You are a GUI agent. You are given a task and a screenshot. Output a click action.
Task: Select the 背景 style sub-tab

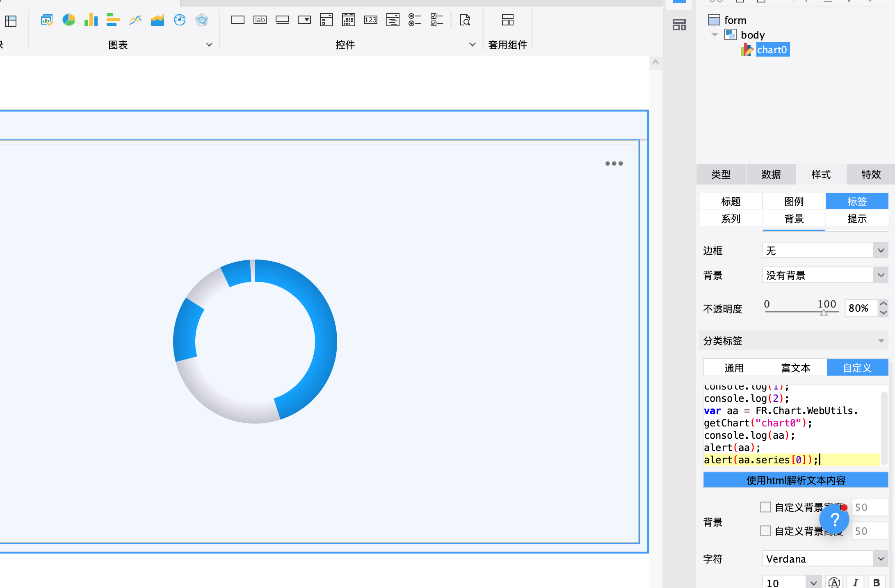[x=794, y=219]
